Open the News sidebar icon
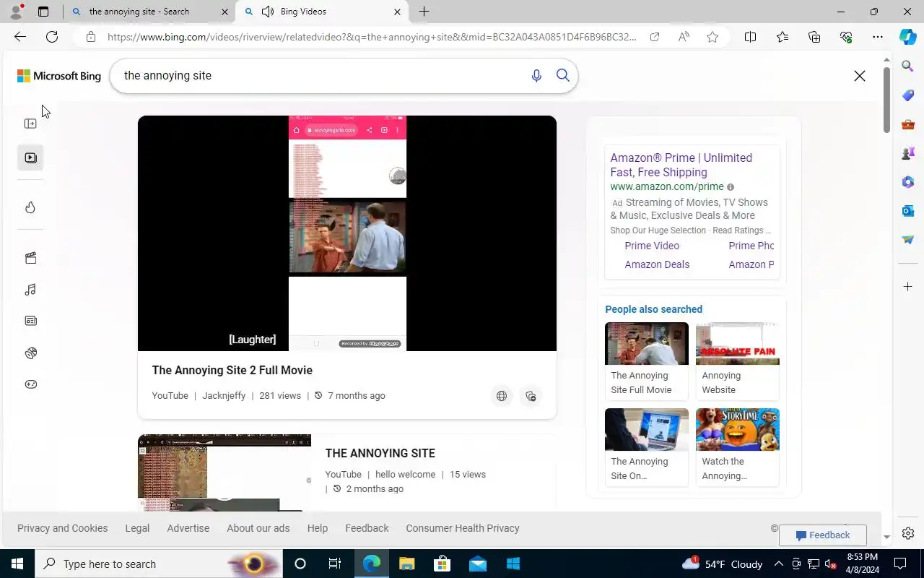The image size is (924, 578). pos(30,321)
